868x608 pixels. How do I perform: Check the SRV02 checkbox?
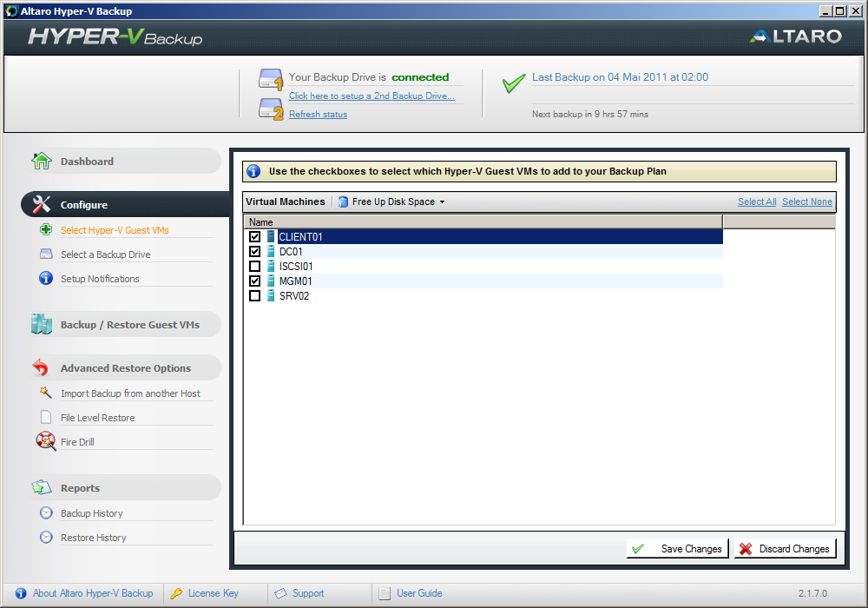[x=254, y=295]
